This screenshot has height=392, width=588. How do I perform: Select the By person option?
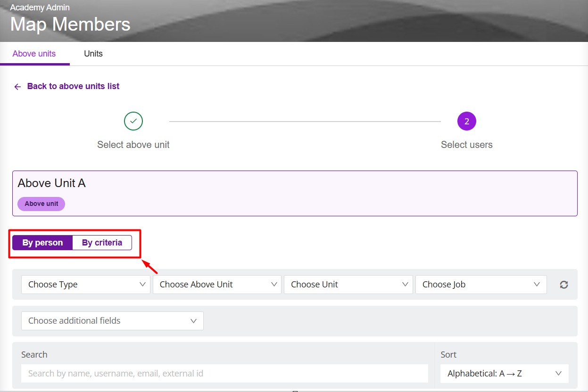(42, 243)
